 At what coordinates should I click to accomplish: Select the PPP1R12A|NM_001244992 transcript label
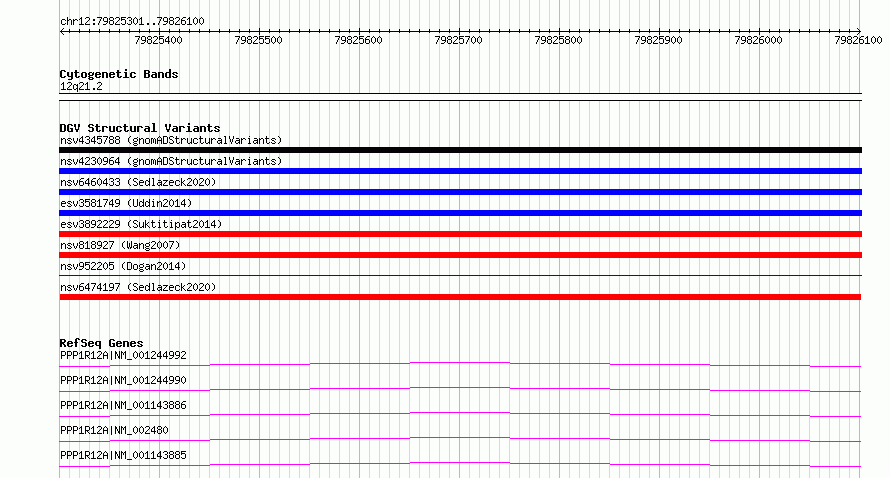(x=123, y=355)
